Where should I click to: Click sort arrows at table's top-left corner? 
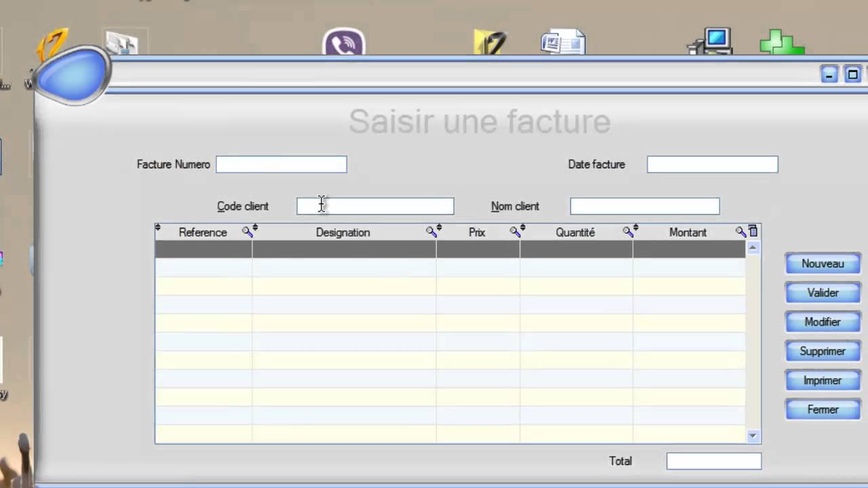click(158, 228)
